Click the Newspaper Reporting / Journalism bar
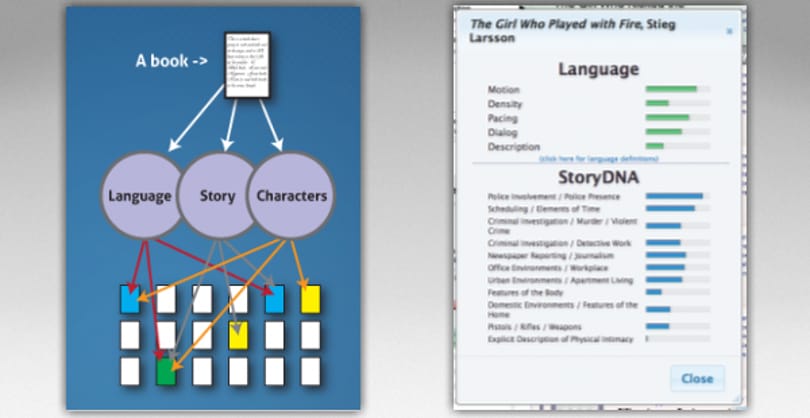The height and width of the screenshot is (418, 810). [677, 255]
